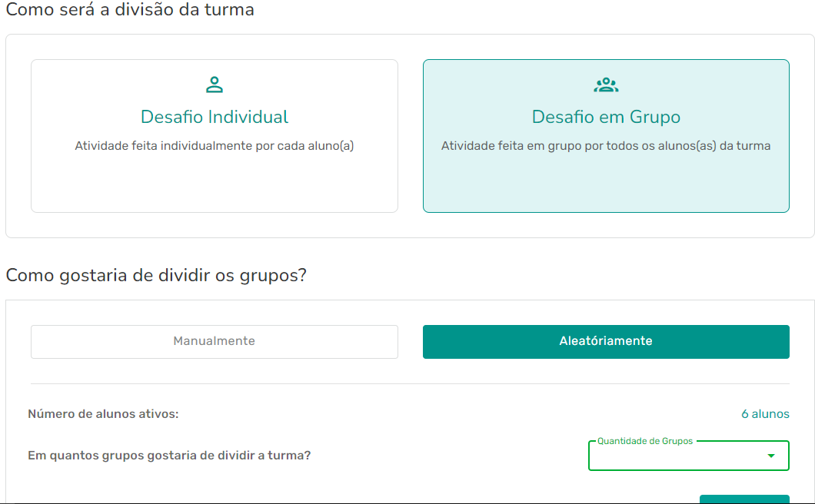815x504 pixels.
Task: Open the Quantidade de Grupos field
Action: [x=677, y=456]
